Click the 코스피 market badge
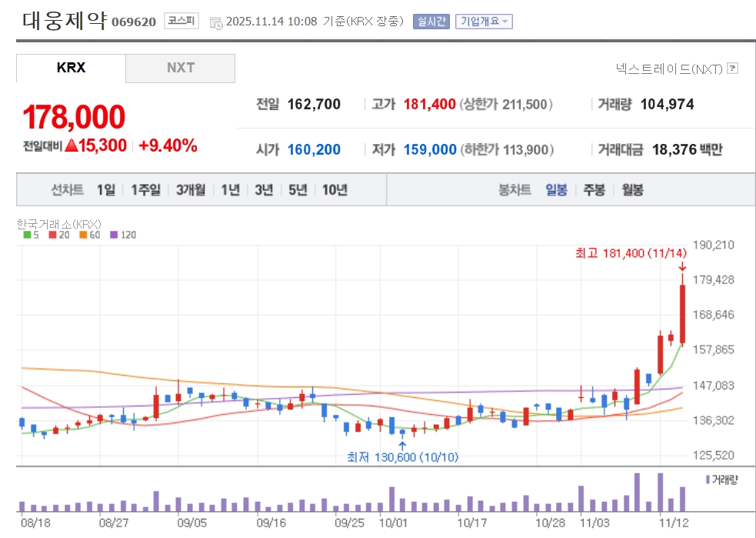Screen dimensions: 756x538 tap(182, 22)
